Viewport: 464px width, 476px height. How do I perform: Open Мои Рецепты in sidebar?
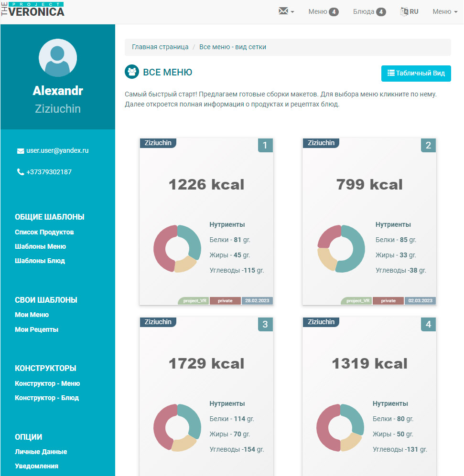point(37,329)
